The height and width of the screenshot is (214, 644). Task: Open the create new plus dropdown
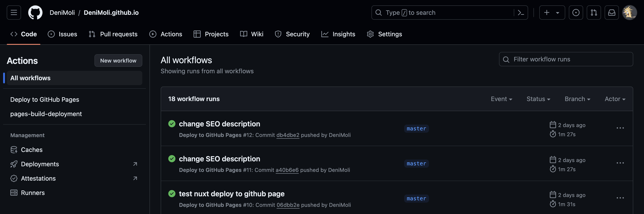click(552, 13)
